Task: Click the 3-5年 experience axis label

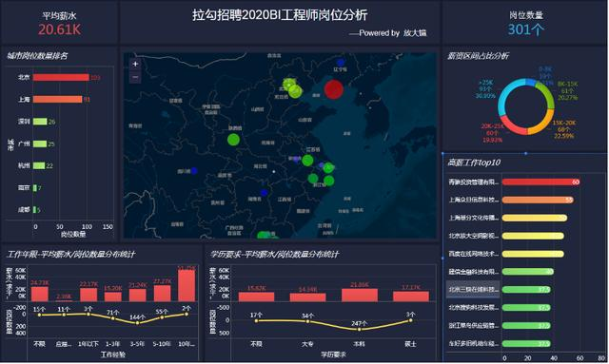Action: click(137, 344)
